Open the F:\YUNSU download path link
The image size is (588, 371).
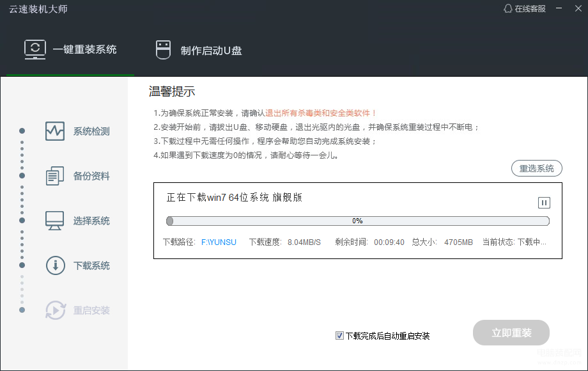click(x=219, y=242)
